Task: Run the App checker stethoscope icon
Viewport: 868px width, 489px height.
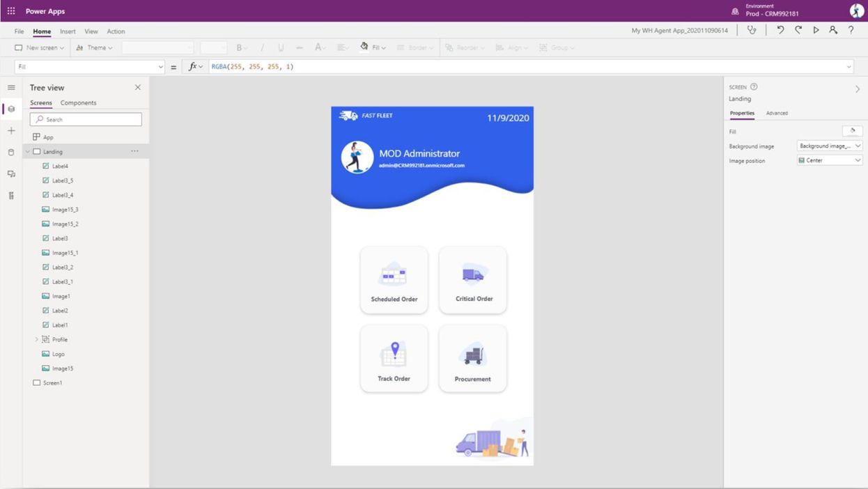Action: [752, 30]
